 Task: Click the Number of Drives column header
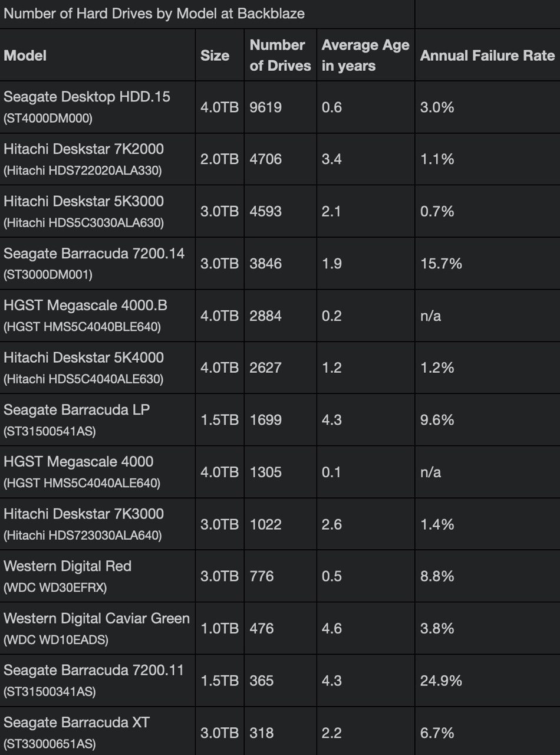280,55
